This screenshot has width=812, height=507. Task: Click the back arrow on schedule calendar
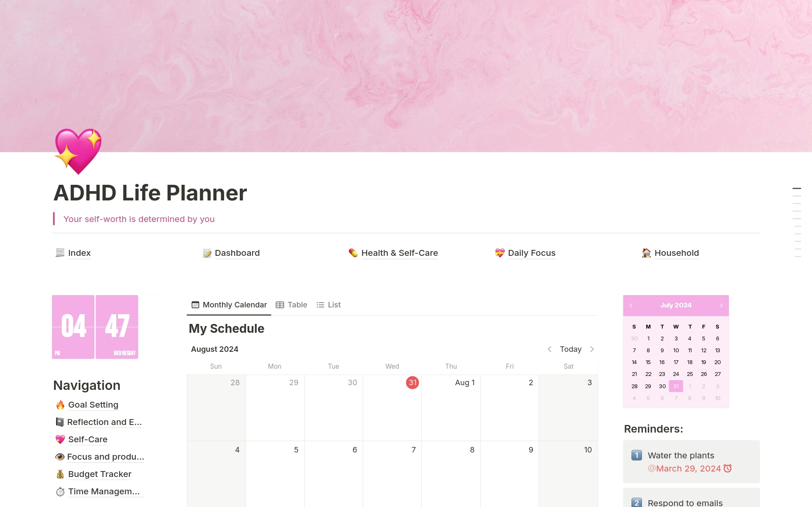click(549, 349)
